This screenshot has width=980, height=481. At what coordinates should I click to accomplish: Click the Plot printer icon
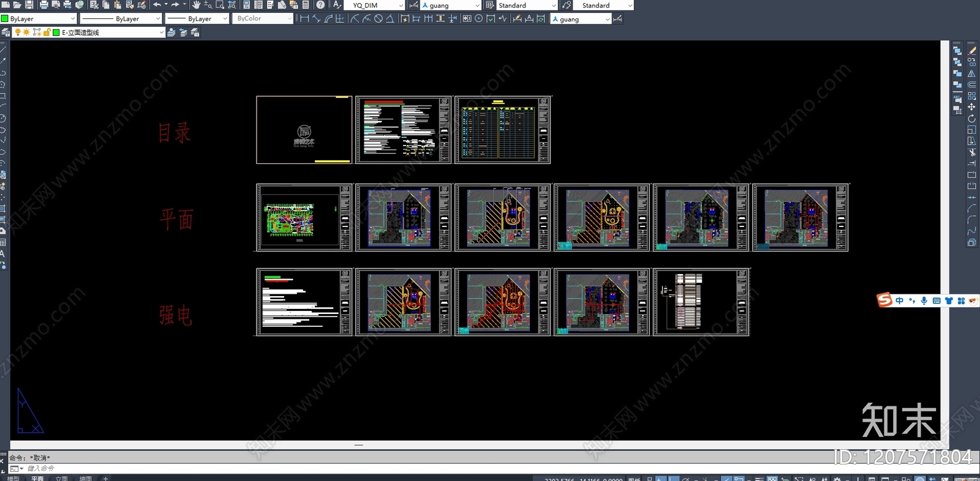[x=43, y=5]
